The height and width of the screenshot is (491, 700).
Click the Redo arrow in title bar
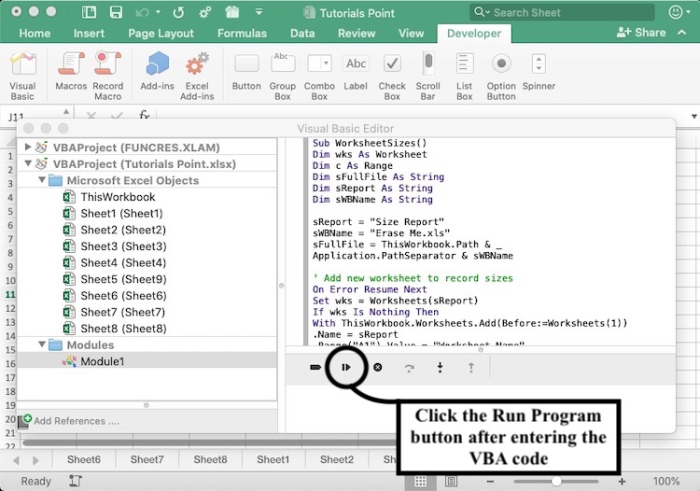point(179,12)
